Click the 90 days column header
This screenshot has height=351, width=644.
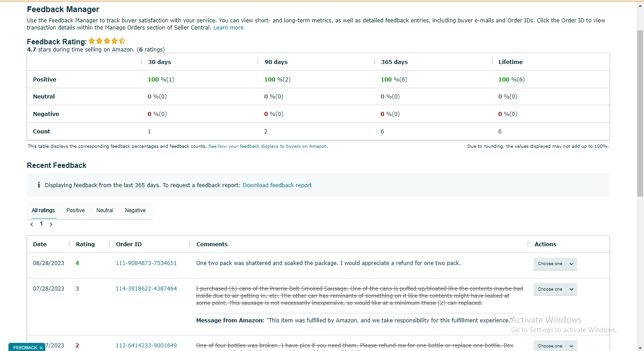click(x=276, y=62)
